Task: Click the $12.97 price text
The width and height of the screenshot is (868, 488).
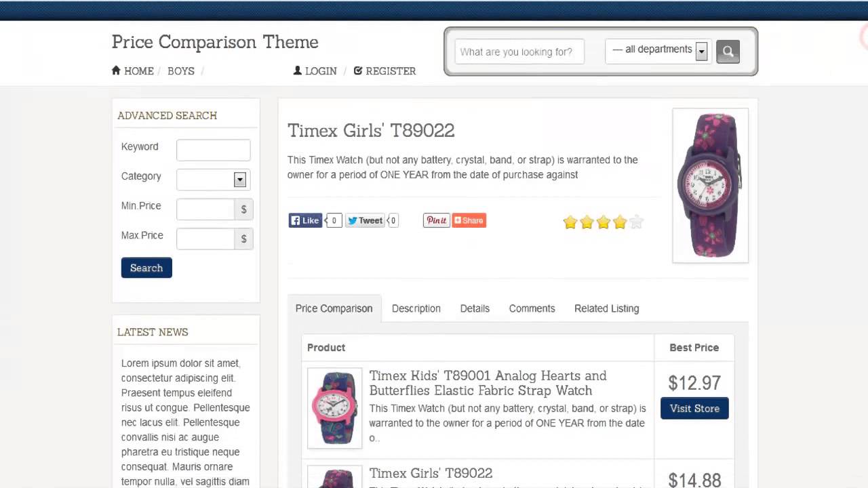Action: click(694, 383)
